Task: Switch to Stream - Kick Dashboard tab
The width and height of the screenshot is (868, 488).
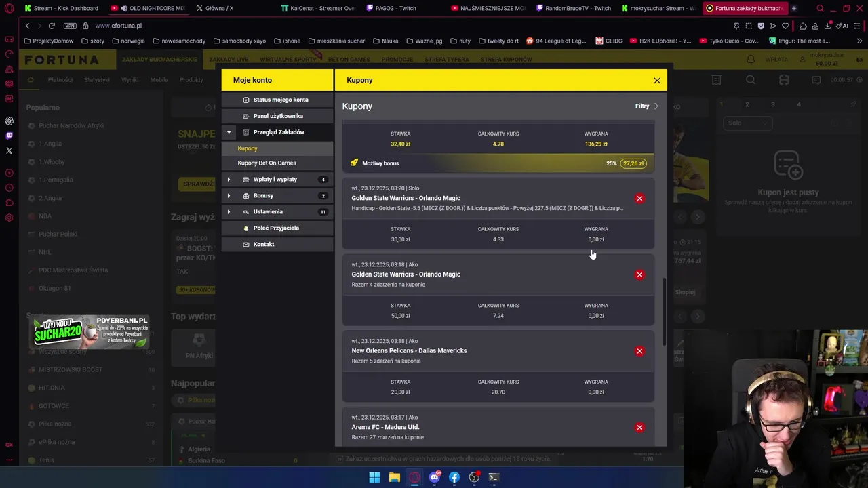Action: pos(60,8)
